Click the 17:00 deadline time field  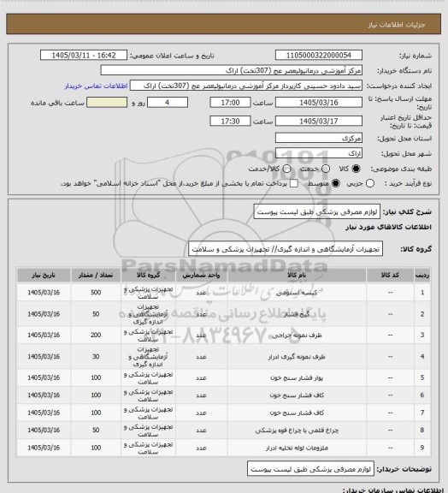pos(230,103)
